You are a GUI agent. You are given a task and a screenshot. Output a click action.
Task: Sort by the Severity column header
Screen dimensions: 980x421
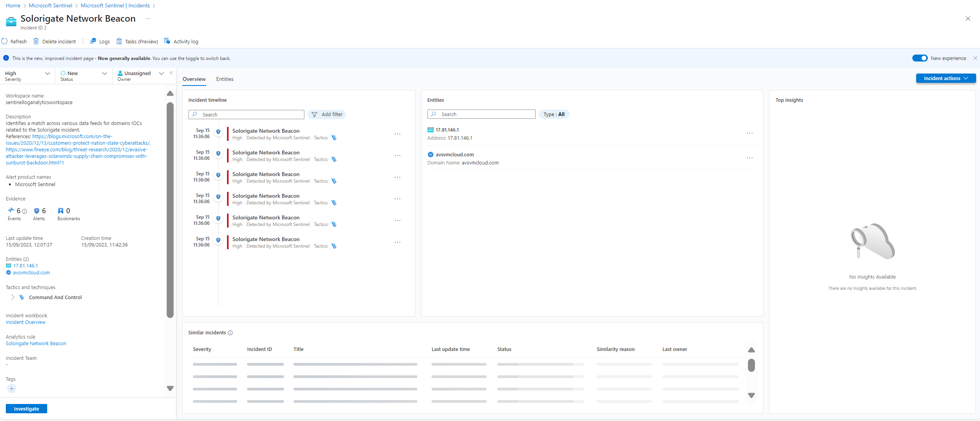click(x=202, y=349)
